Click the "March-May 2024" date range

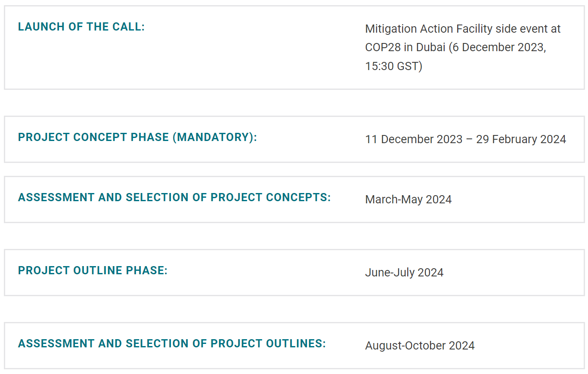(408, 199)
